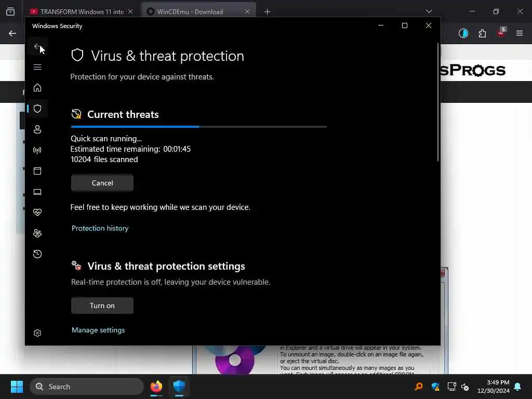Open network display tray icon

tap(451, 387)
